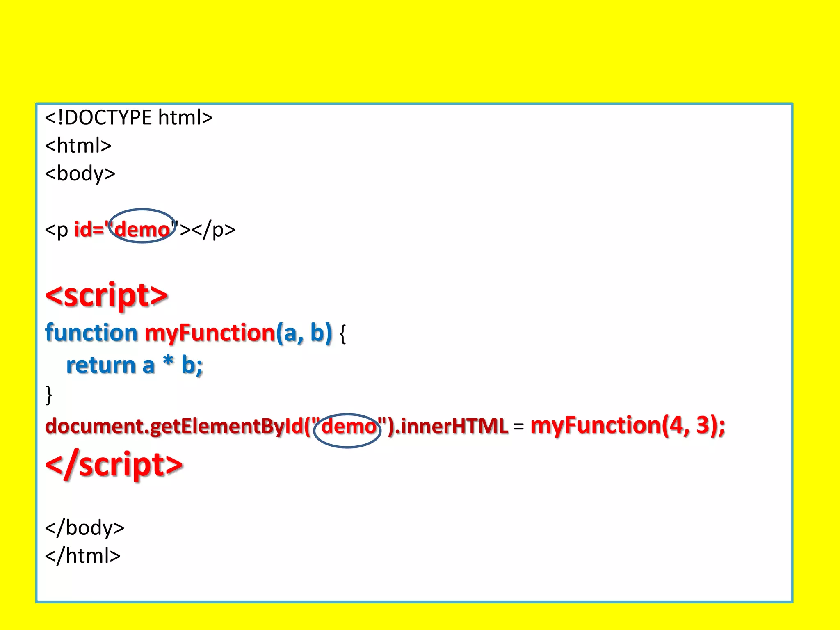Click the '></p>' closing paragraph text
840x630 pixels.
[208, 230]
